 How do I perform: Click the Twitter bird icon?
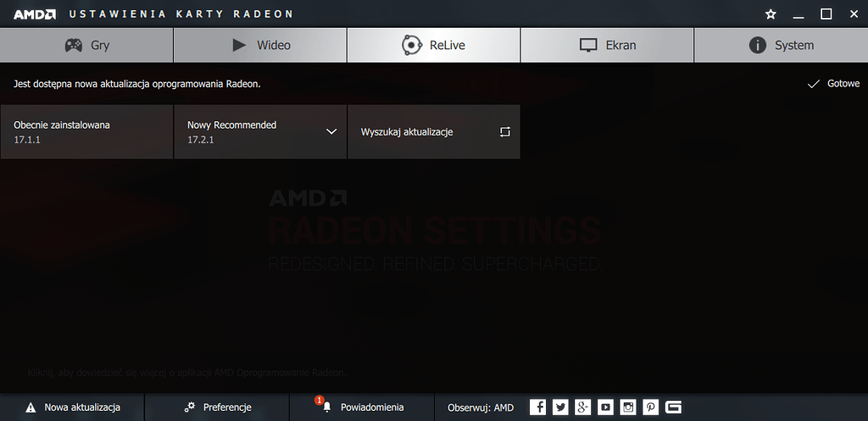[560, 407]
